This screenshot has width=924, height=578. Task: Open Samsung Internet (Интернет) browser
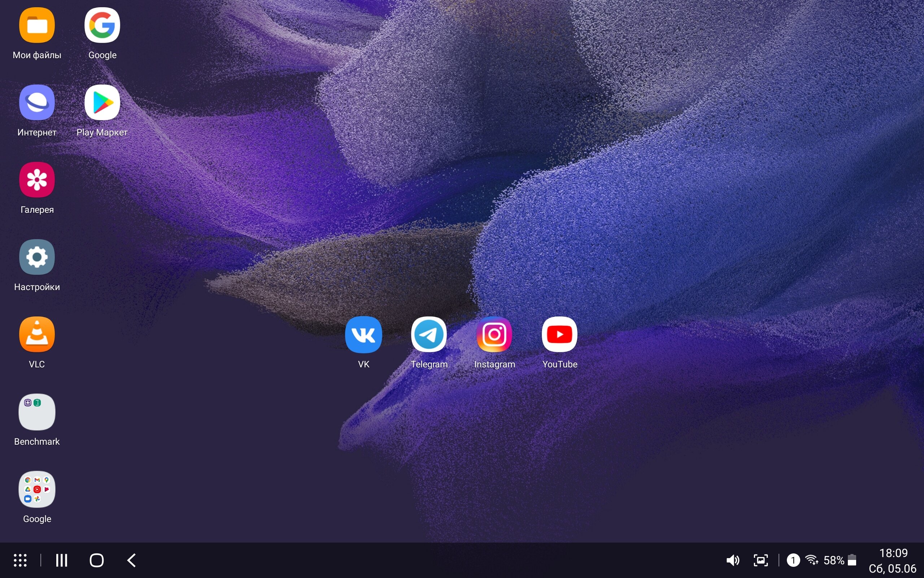[x=37, y=103]
